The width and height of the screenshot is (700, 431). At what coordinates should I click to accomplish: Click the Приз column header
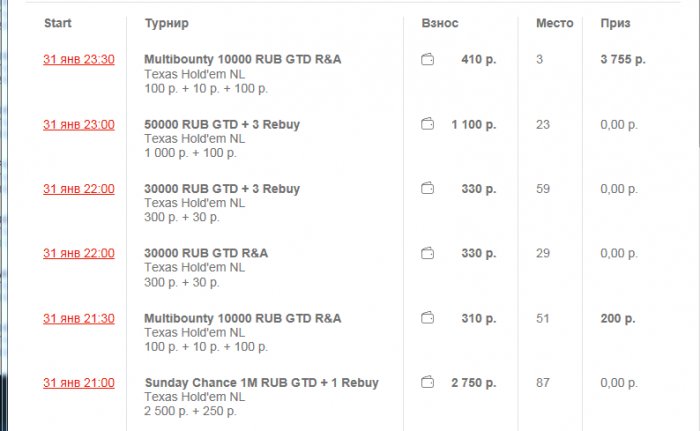point(615,22)
